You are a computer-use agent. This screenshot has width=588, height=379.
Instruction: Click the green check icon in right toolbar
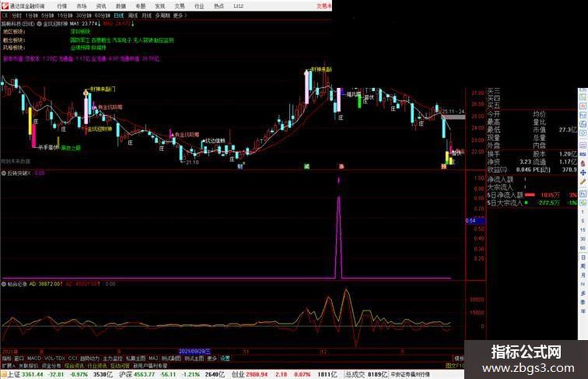tap(583, 203)
